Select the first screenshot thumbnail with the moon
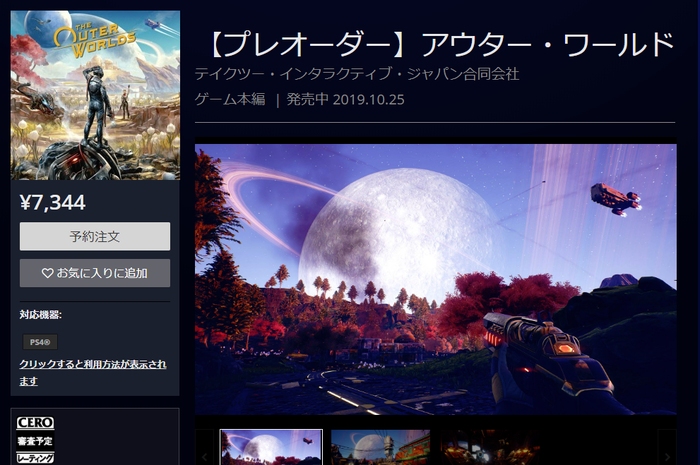 pyautogui.click(x=271, y=447)
